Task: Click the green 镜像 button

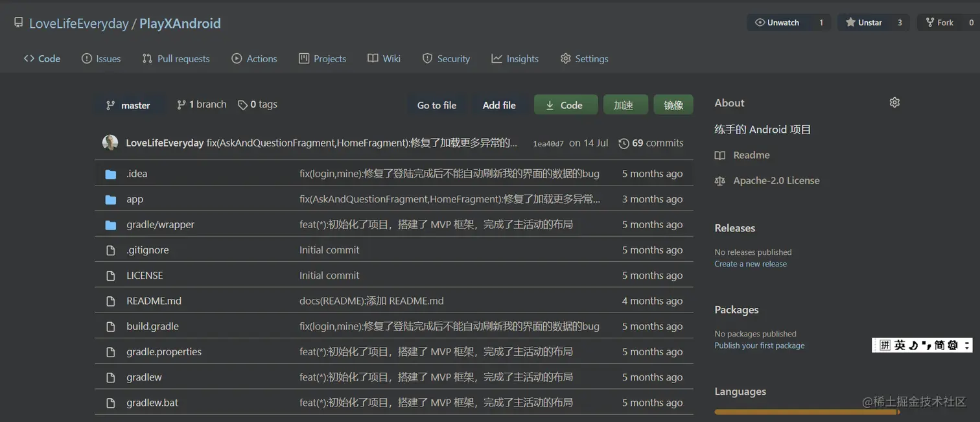Action: tap(673, 105)
